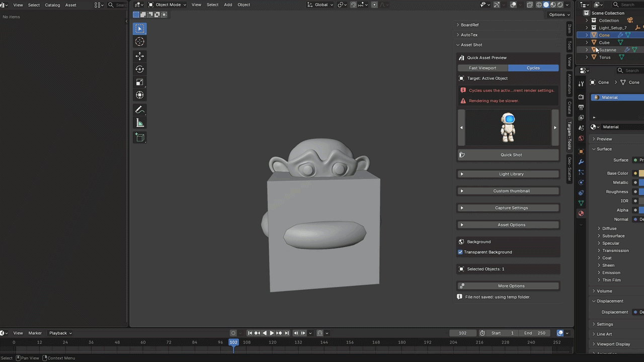Uncheck Transparent Background checkbox
Image resolution: width=644 pixels, height=362 pixels.
460,252
